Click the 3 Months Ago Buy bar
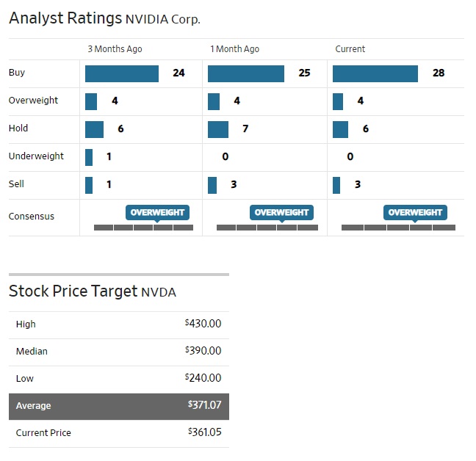 click(122, 73)
